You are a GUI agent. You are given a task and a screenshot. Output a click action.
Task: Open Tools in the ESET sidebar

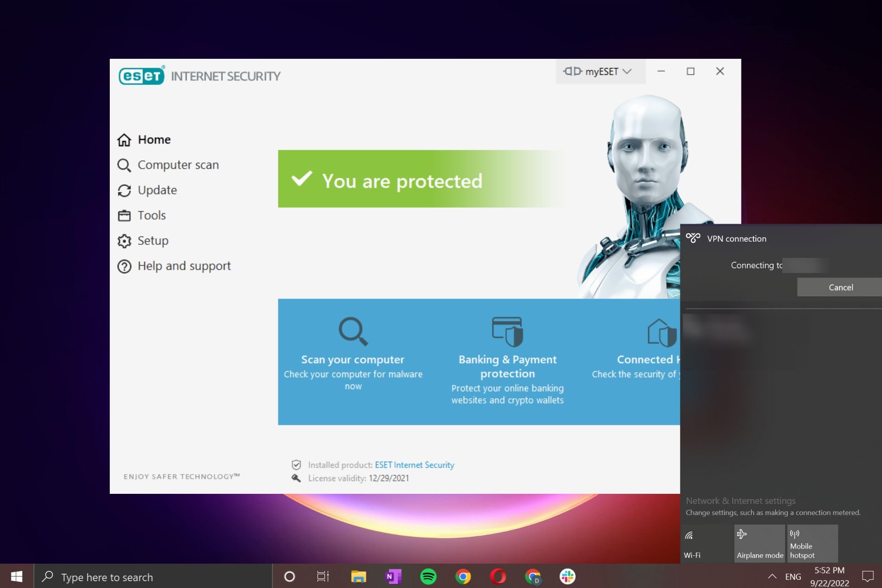point(141,215)
